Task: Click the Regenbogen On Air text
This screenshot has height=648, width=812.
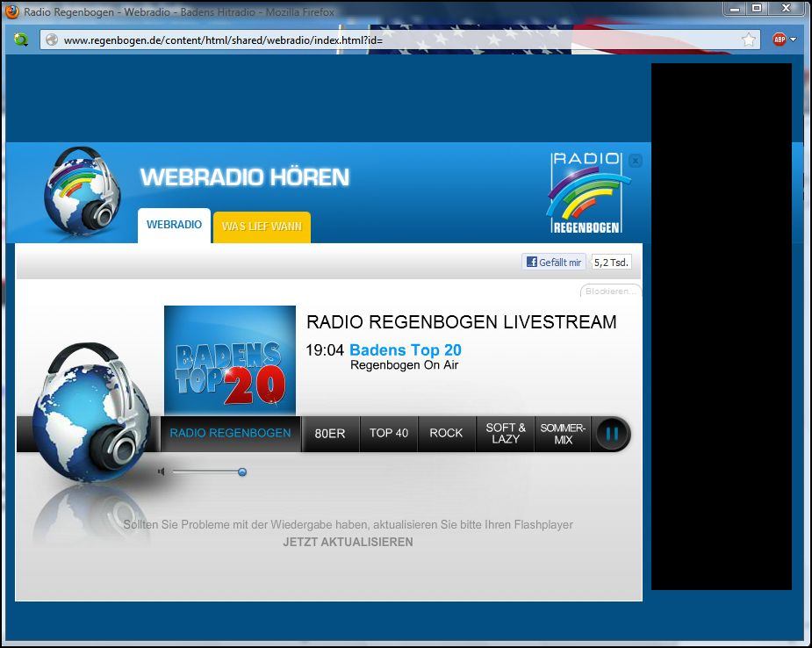Action: pyautogui.click(x=404, y=365)
